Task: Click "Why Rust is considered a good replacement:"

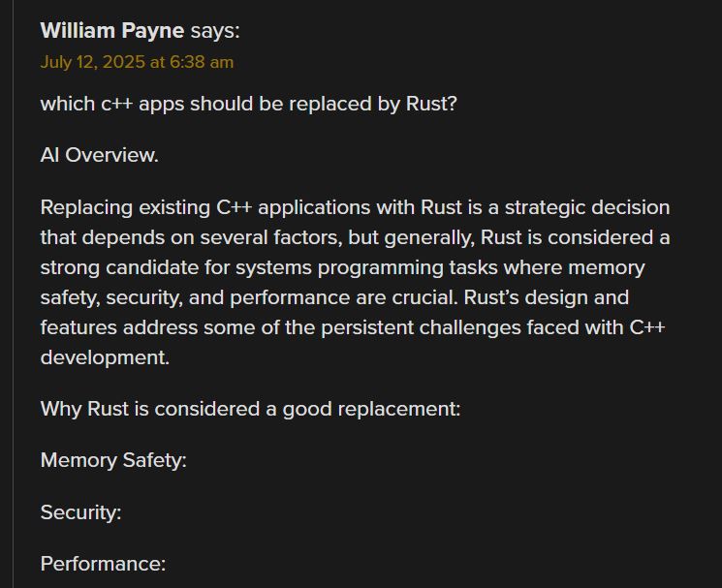Action: coord(250,409)
